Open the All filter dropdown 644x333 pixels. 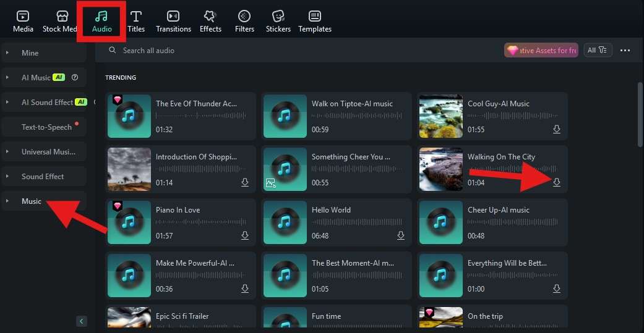click(x=598, y=50)
